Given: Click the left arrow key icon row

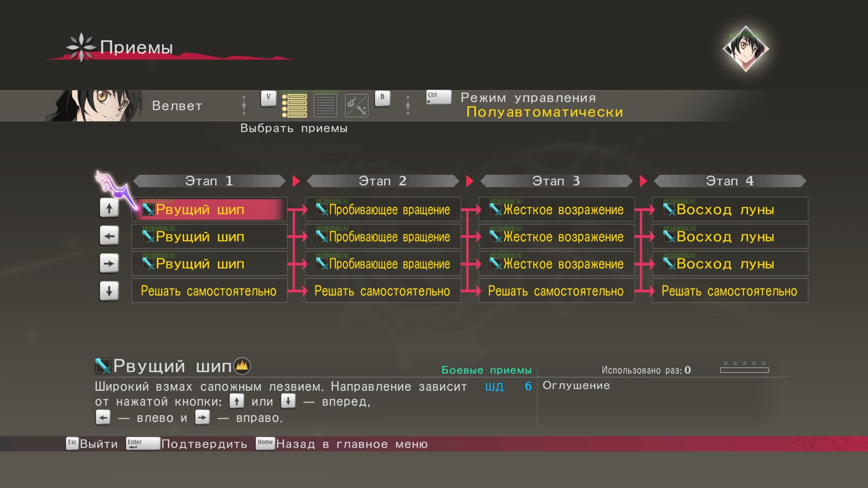Looking at the screenshot, I should (x=109, y=236).
